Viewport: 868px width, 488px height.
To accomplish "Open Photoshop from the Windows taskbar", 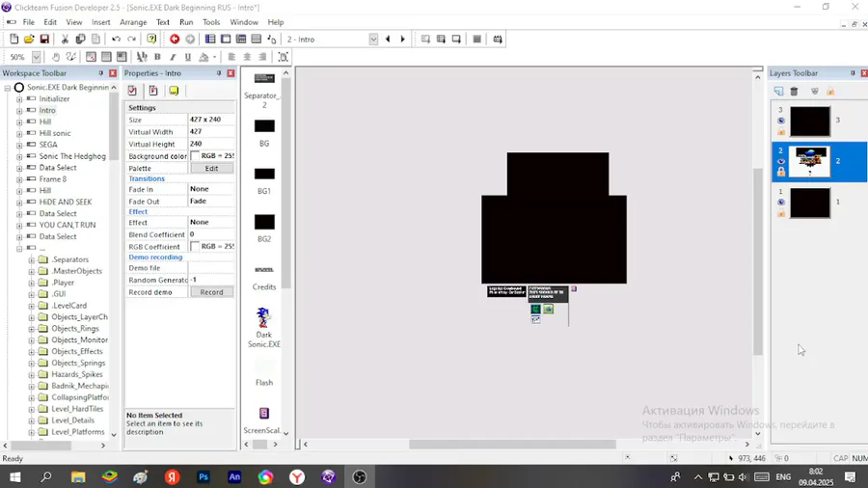I will [203, 476].
